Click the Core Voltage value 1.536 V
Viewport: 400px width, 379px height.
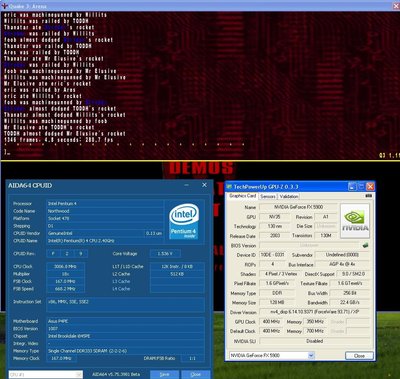point(165,254)
